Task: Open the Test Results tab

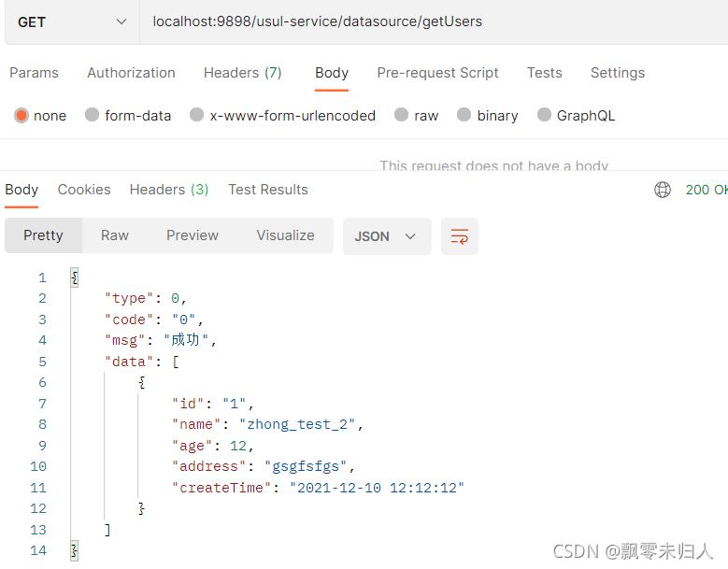Action: pyautogui.click(x=268, y=190)
